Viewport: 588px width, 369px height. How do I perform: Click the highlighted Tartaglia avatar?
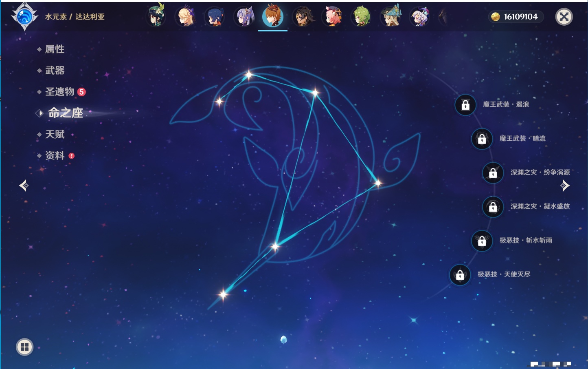[x=273, y=16]
